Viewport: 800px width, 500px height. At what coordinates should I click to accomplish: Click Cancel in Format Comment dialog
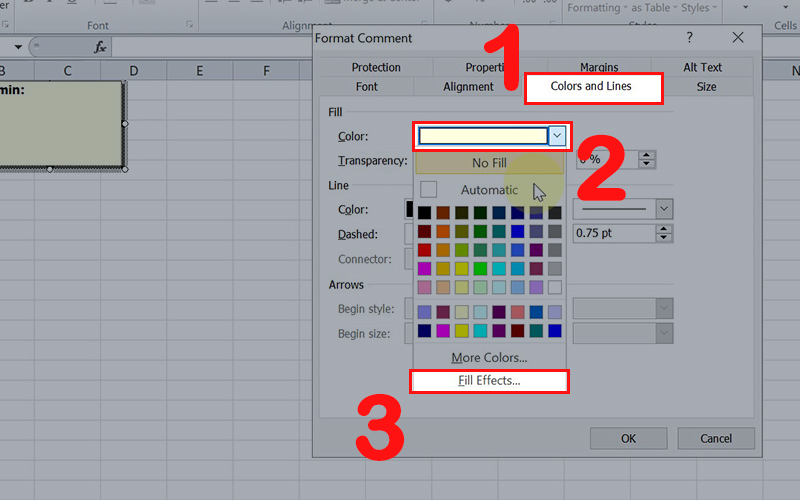pyautogui.click(x=716, y=439)
